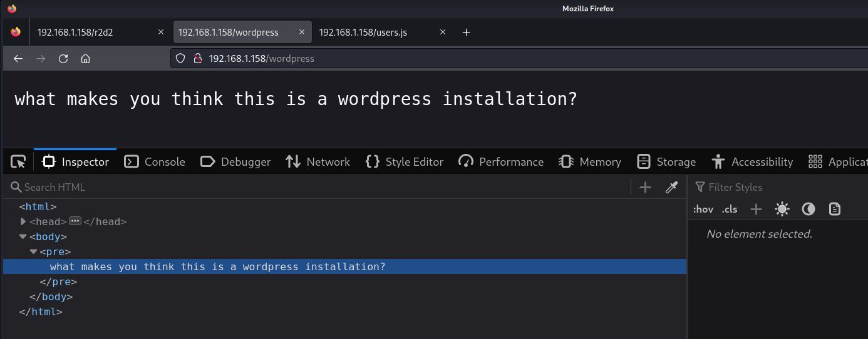This screenshot has width=868, height=339.
Task: Activate the element picker tool
Action: pos(19,162)
